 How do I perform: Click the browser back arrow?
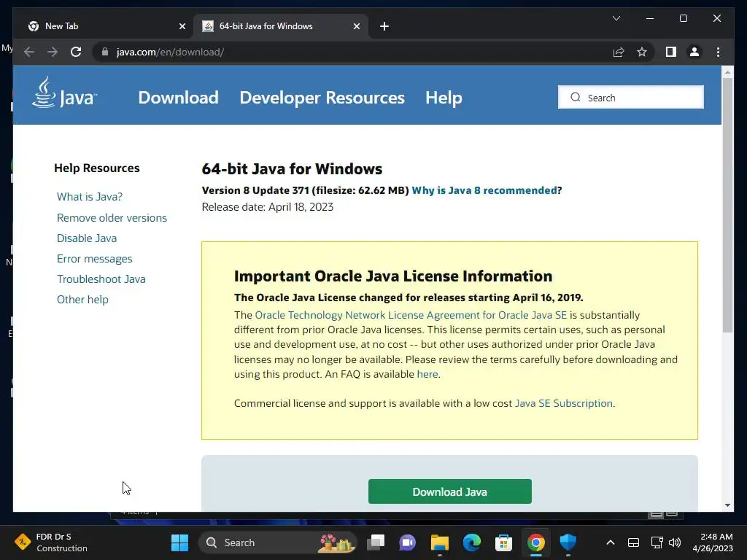29,52
